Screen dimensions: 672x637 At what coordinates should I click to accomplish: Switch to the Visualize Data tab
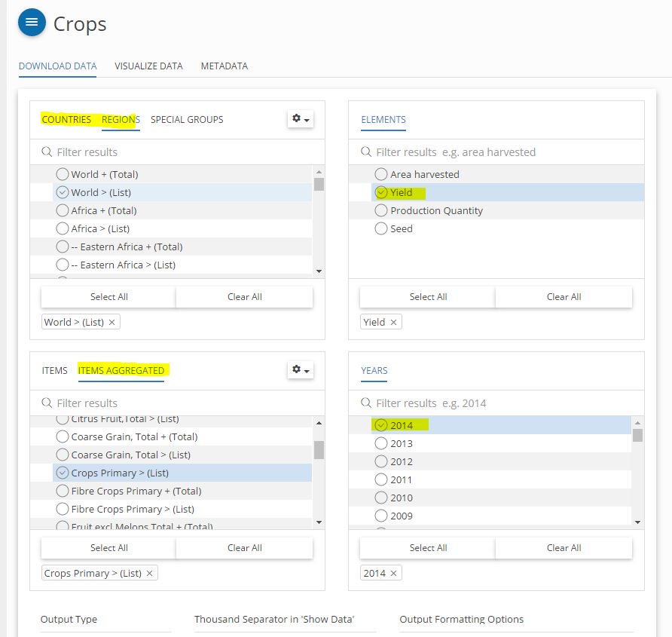tap(148, 66)
